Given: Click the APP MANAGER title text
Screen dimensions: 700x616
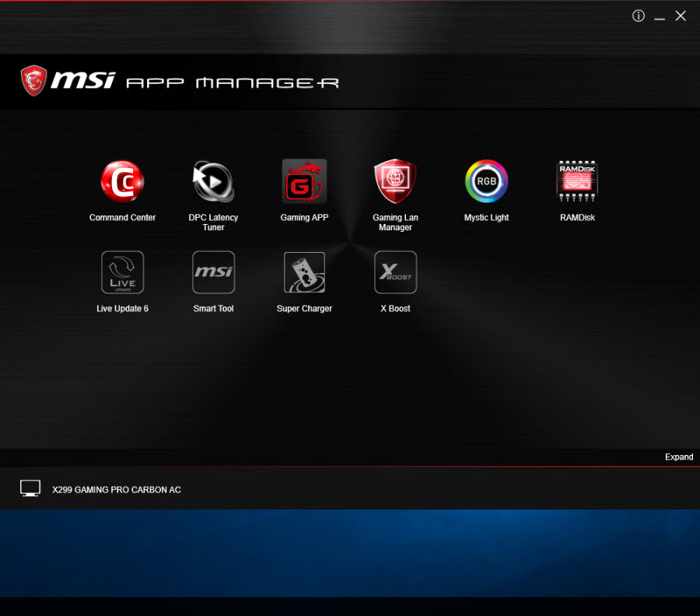Looking at the screenshot, I should pos(232,82).
